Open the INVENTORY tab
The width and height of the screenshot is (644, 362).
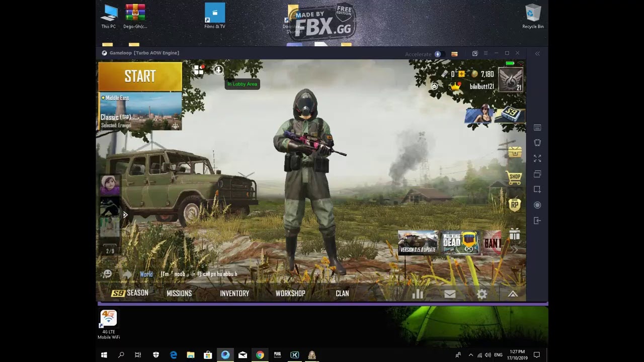234,293
